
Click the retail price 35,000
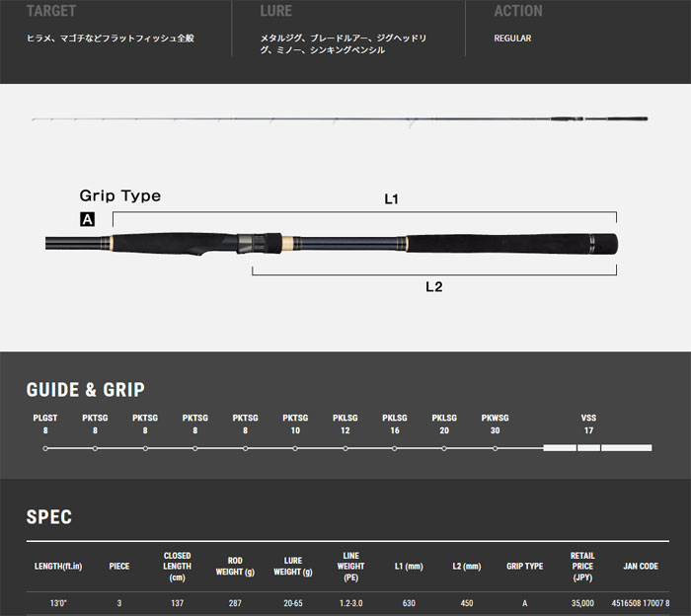tap(582, 603)
